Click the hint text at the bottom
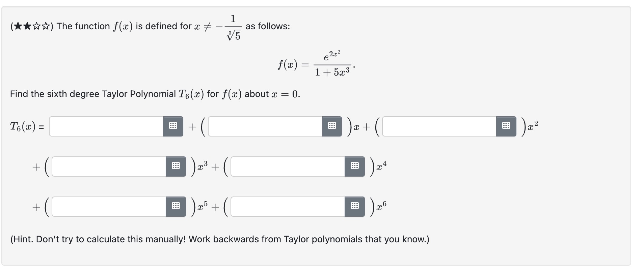Viewport: 644px width, 271px height. (219, 239)
